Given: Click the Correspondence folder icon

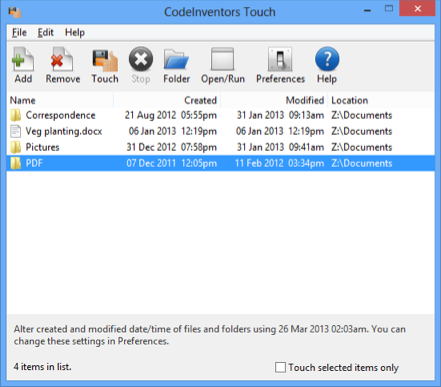Looking at the screenshot, I should click(16, 115).
